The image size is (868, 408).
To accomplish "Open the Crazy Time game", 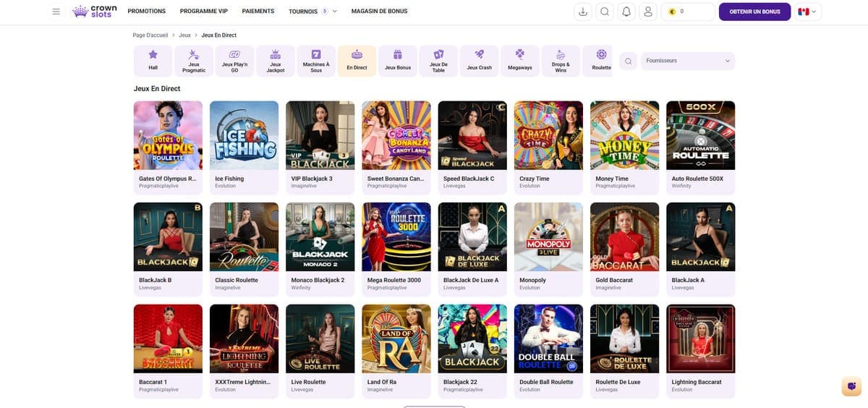I will pyautogui.click(x=548, y=148).
